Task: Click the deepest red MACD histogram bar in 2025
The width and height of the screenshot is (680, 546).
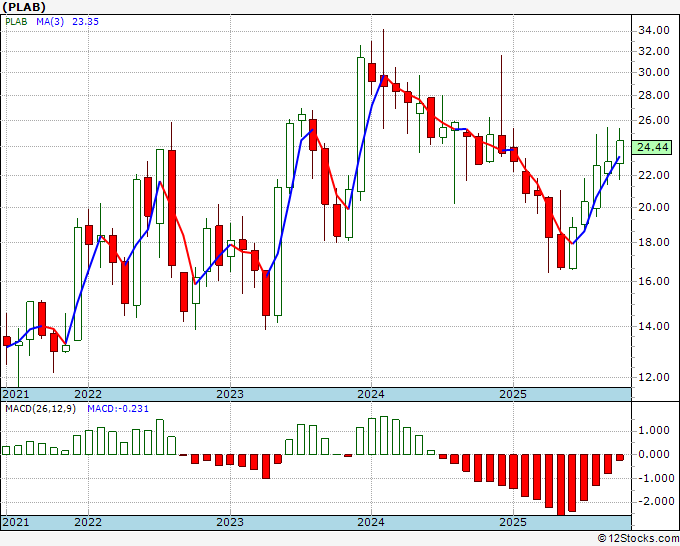Action: point(561,485)
